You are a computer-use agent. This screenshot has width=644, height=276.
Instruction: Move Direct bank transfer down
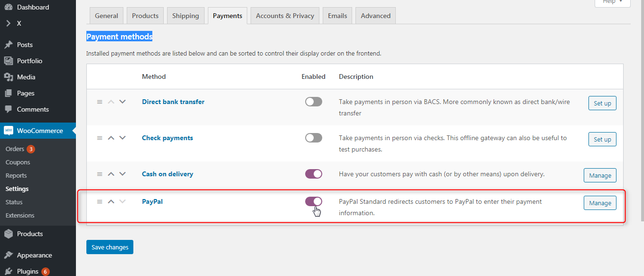122,102
